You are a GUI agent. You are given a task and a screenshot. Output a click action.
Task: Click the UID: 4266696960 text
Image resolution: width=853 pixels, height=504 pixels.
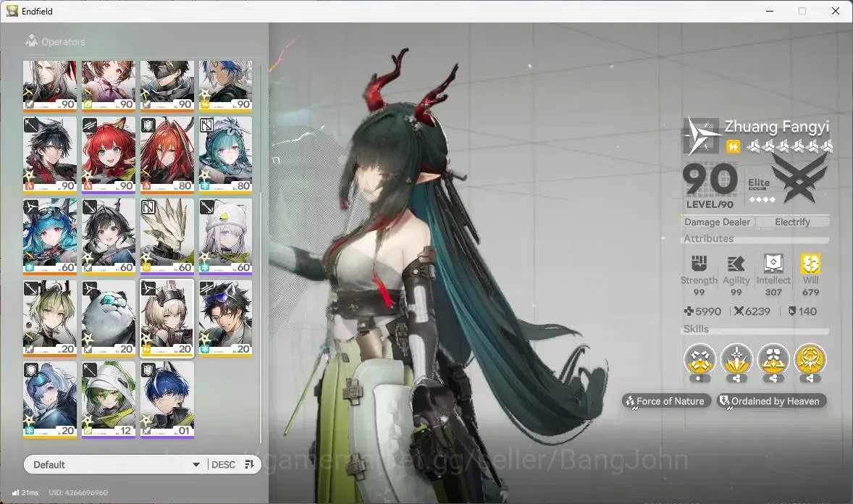tap(77, 492)
